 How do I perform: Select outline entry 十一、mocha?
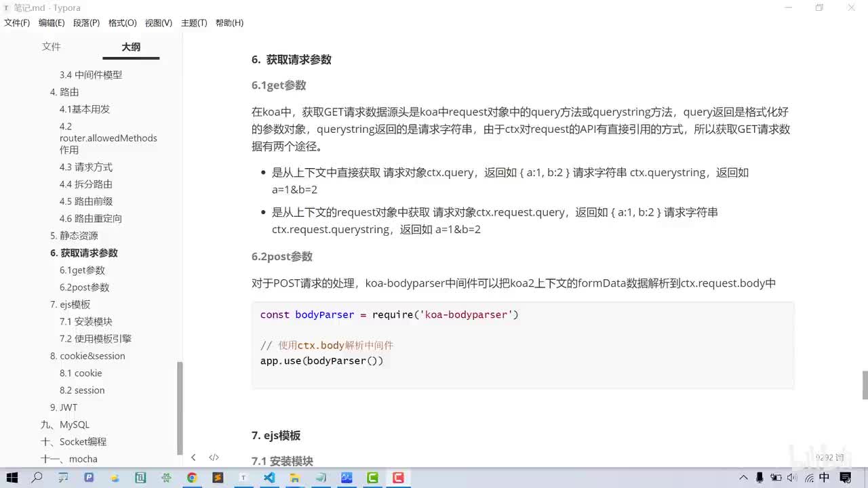click(x=69, y=459)
